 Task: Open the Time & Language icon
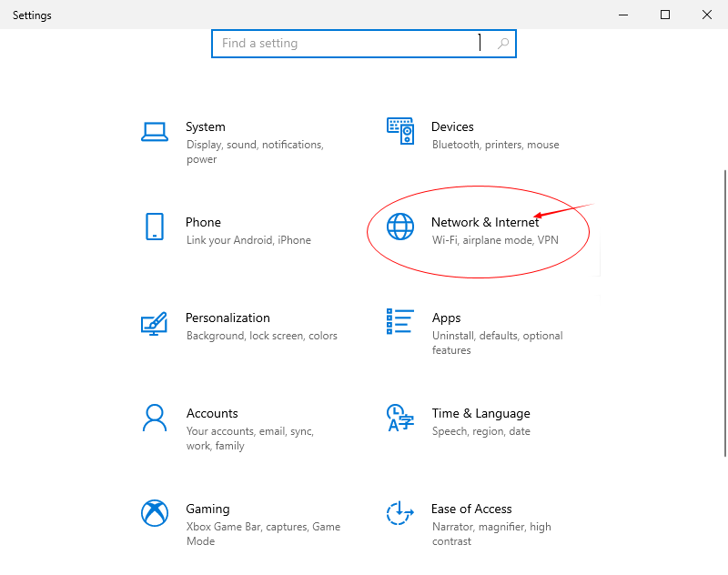coord(400,418)
